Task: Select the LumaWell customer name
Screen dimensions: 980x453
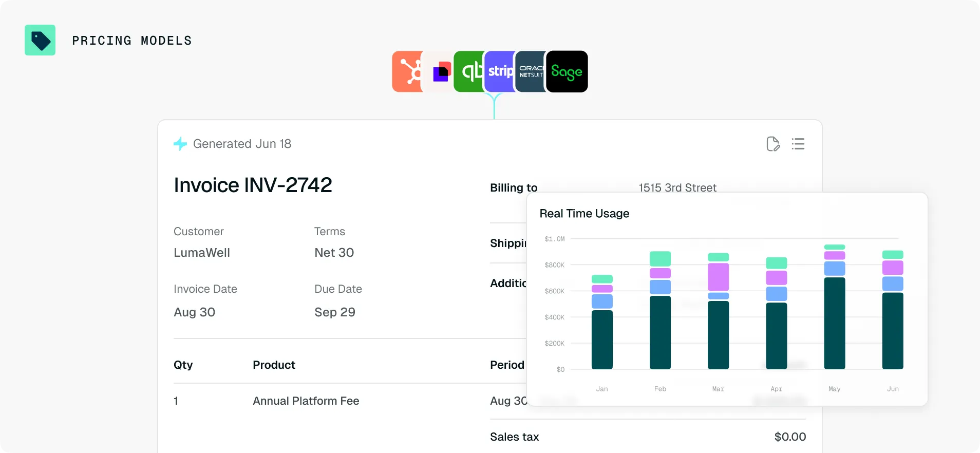Action: [202, 253]
